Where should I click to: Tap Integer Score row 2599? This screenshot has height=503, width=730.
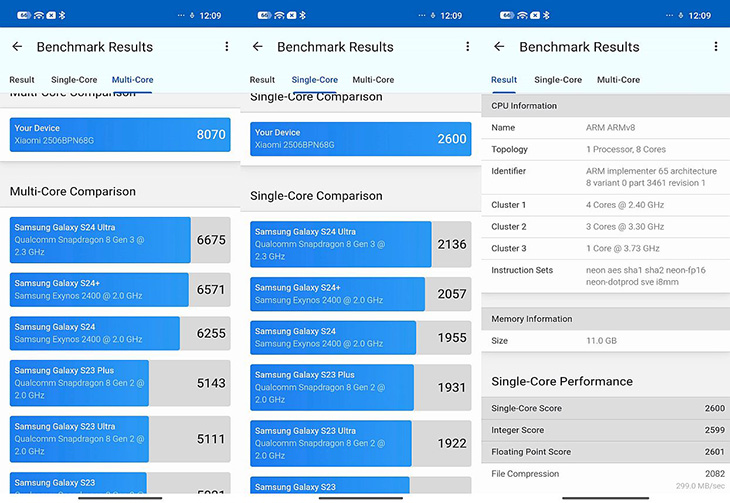[605, 430]
